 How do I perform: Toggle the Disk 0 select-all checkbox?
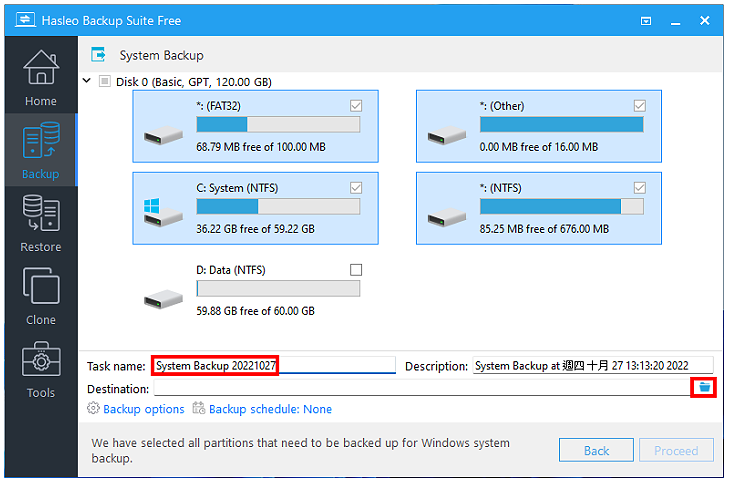(x=105, y=82)
